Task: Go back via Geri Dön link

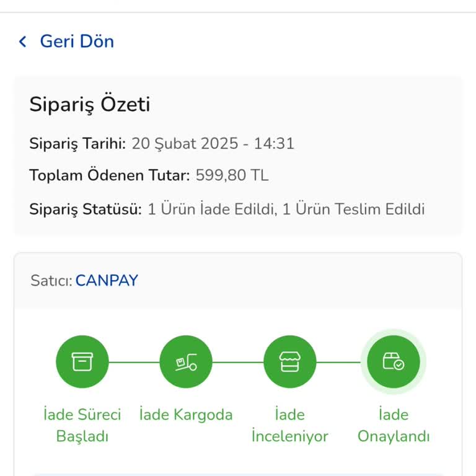Action: (77, 42)
